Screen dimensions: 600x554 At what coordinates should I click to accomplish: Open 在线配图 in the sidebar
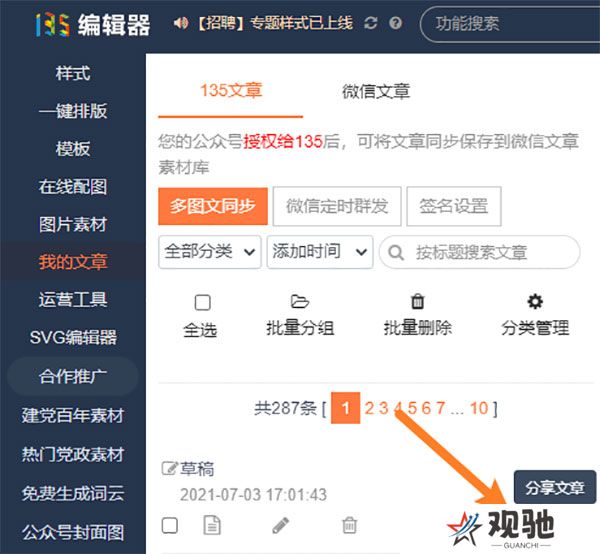[x=73, y=186]
